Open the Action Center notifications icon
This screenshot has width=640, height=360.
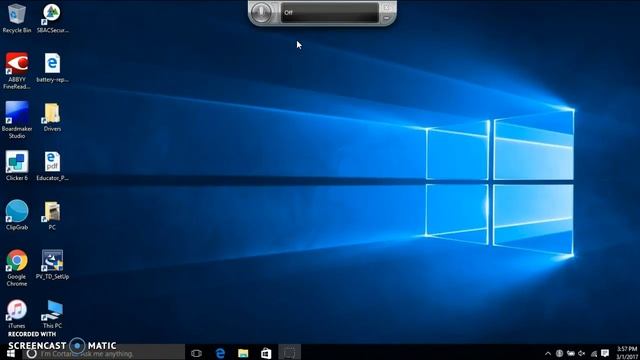605,353
